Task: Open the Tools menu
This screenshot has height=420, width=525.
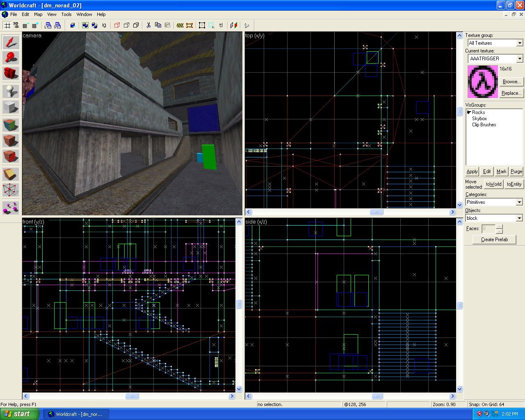Action: point(66,14)
